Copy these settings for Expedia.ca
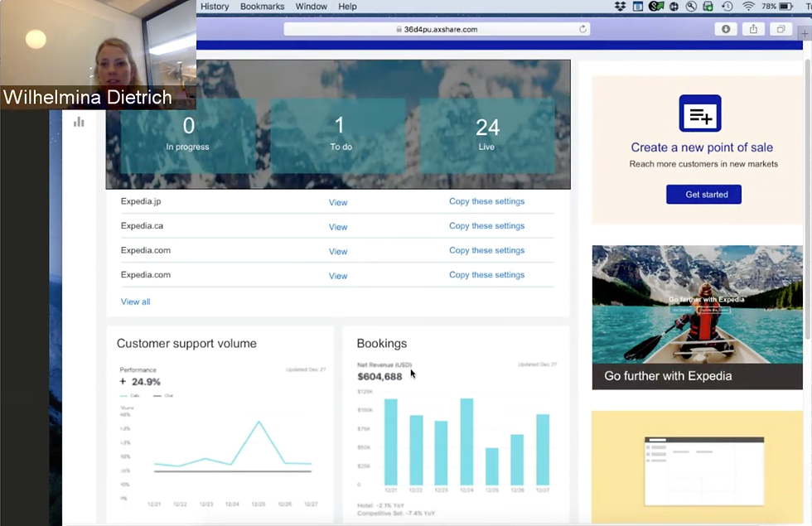812x526 pixels. coord(487,225)
